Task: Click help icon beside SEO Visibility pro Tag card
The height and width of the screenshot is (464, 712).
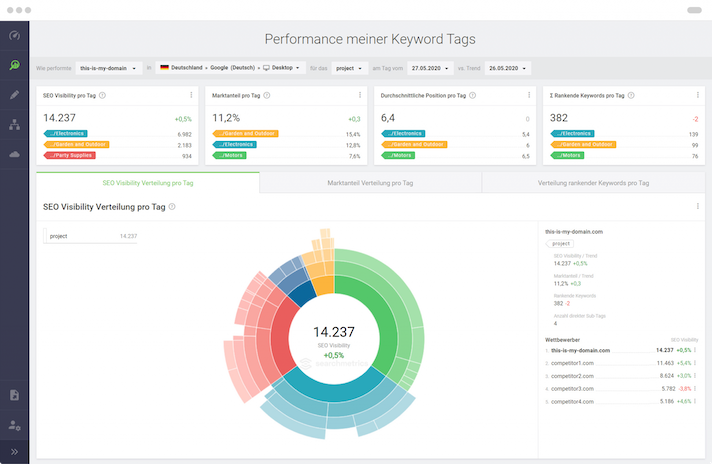Action: [103, 96]
